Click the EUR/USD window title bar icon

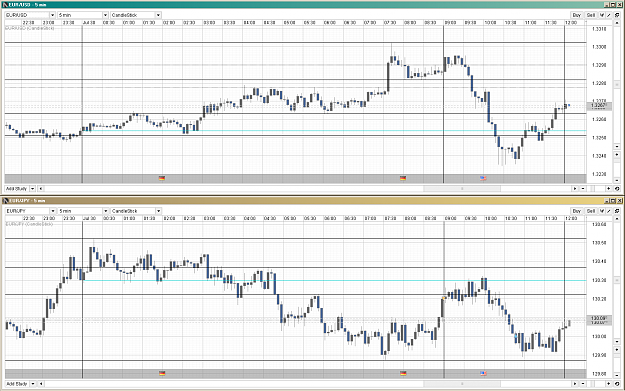click(x=6, y=5)
